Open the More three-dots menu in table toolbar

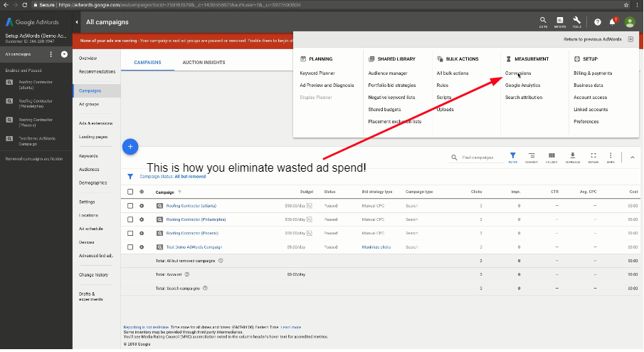[x=611, y=156]
